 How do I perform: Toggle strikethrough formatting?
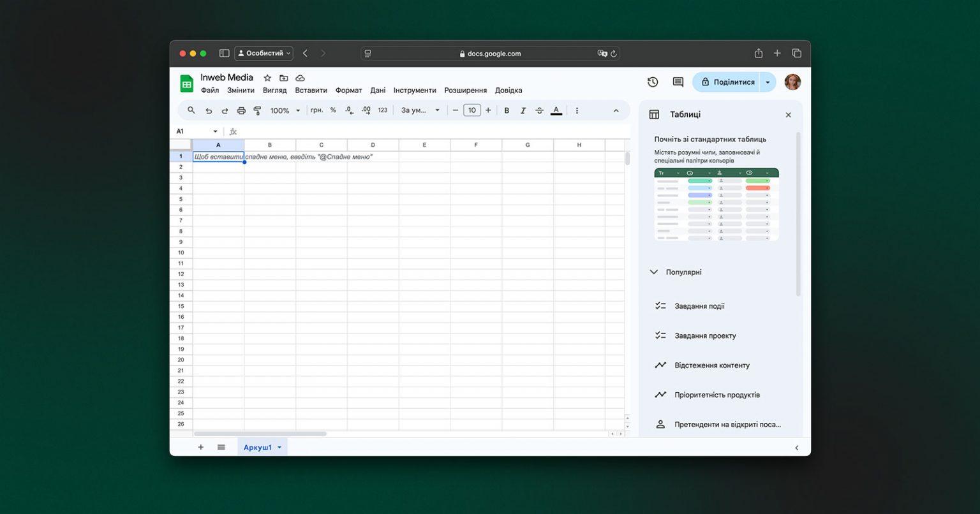(x=540, y=110)
